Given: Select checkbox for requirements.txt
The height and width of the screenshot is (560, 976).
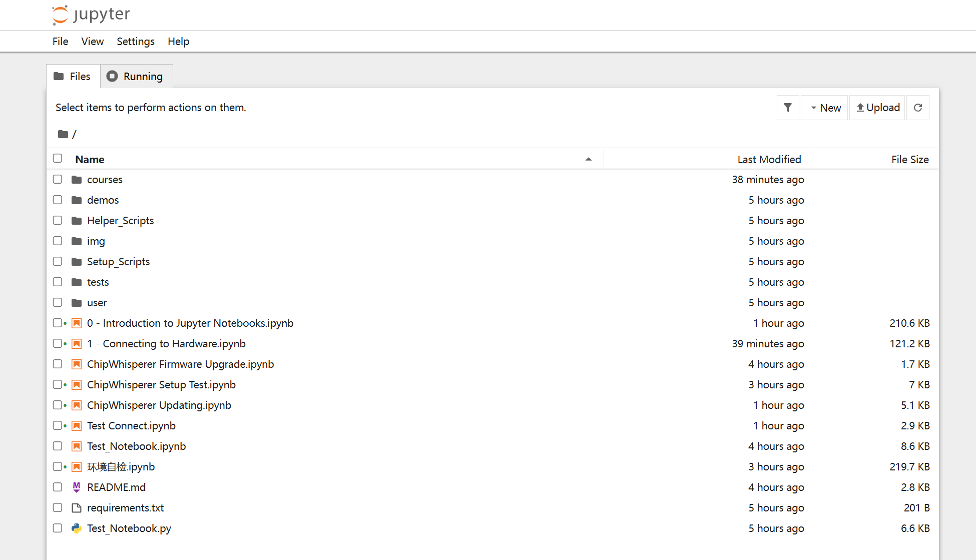Looking at the screenshot, I should pyautogui.click(x=58, y=507).
